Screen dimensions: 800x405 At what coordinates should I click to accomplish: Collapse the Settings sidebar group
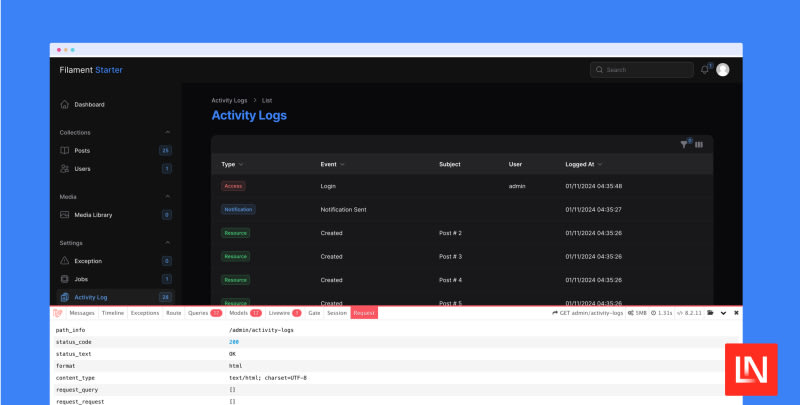point(167,242)
